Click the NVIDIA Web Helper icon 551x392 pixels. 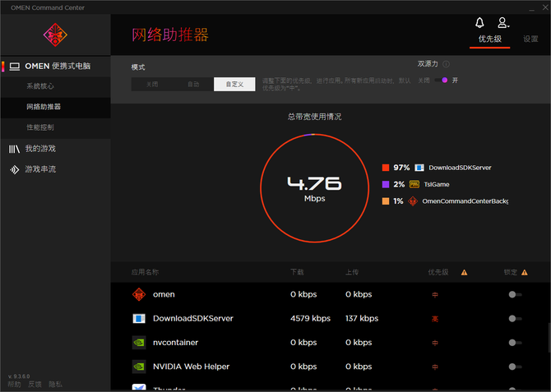139,367
